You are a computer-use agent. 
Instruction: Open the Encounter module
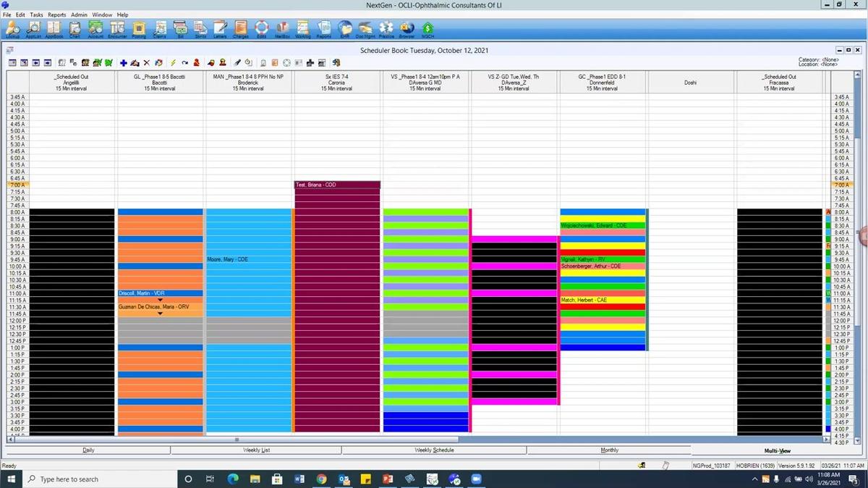(x=116, y=29)
